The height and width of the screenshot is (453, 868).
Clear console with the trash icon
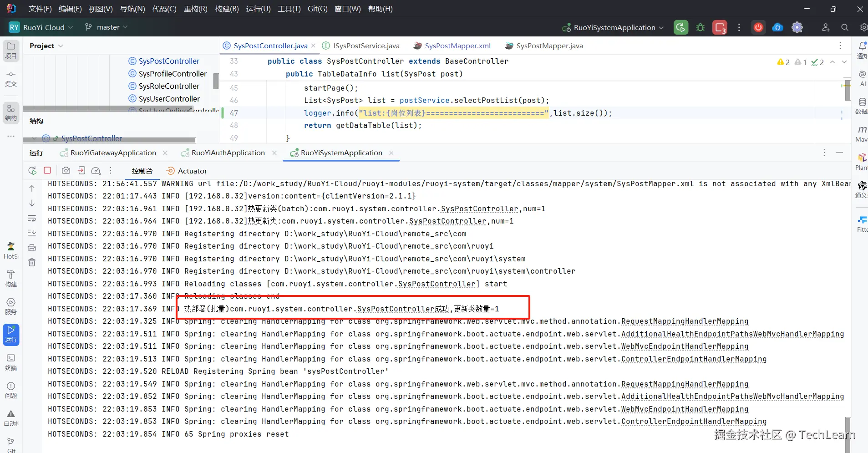tap(32, 262)
